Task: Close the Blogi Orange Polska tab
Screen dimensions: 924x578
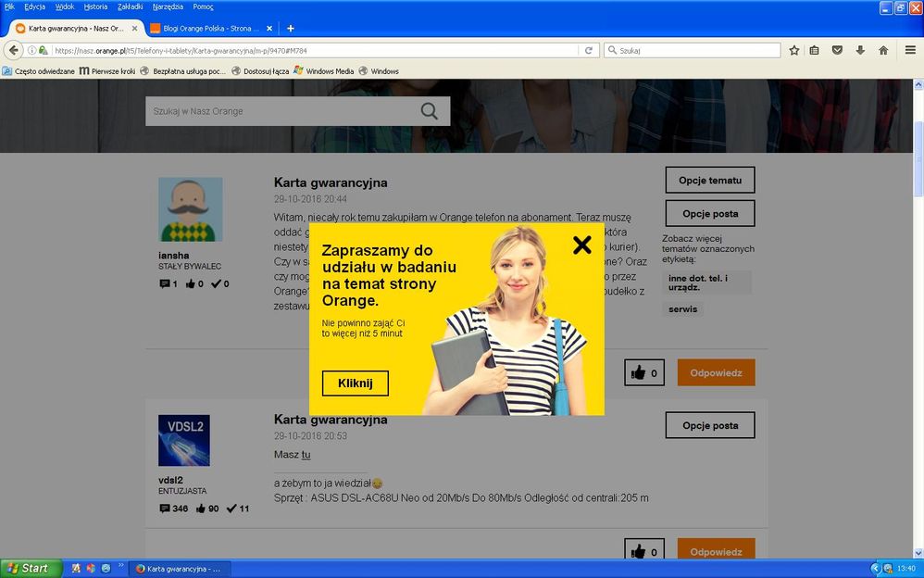Action: pyautogui.click(x=269, y=29)
